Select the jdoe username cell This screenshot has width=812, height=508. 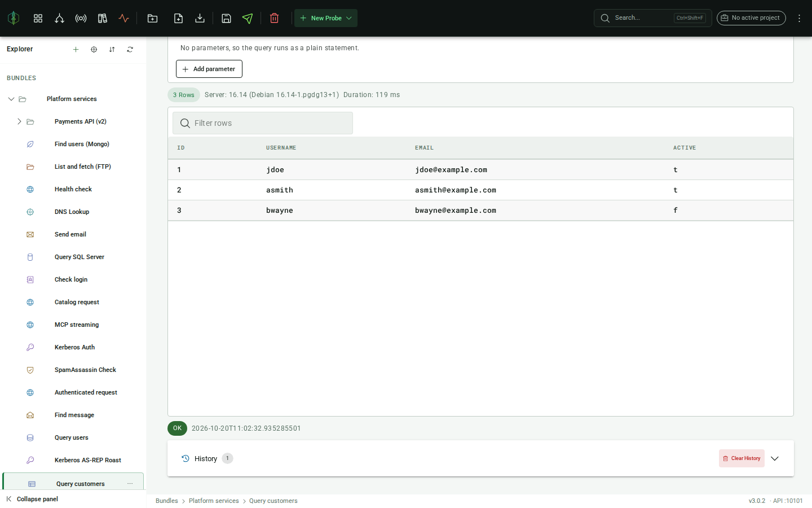275,170
